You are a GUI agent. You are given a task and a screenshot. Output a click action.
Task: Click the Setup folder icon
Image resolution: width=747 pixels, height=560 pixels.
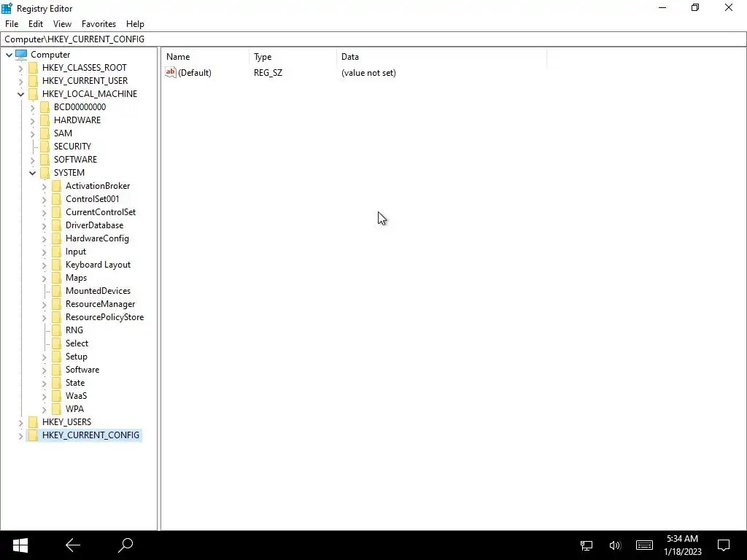(56, 356)
